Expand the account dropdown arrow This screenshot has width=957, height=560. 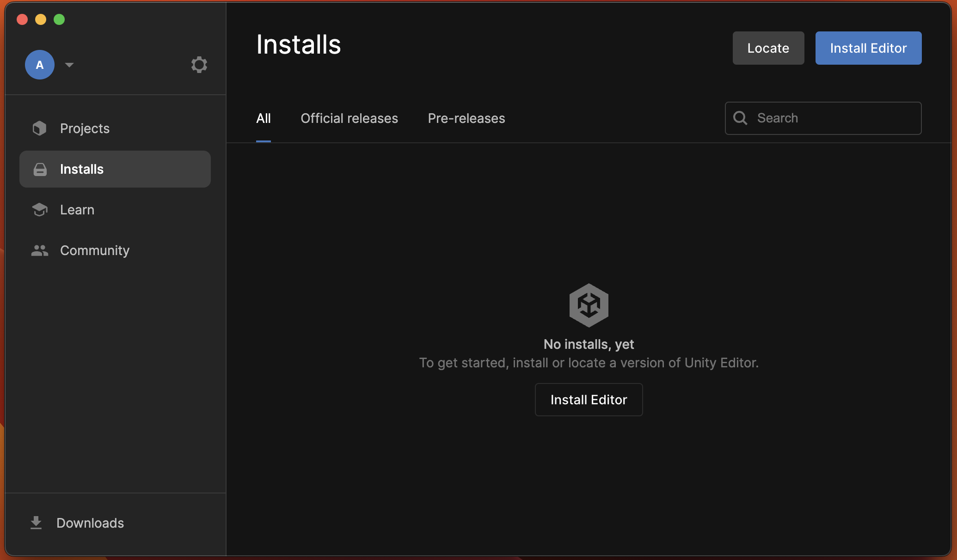click(69, 65)
